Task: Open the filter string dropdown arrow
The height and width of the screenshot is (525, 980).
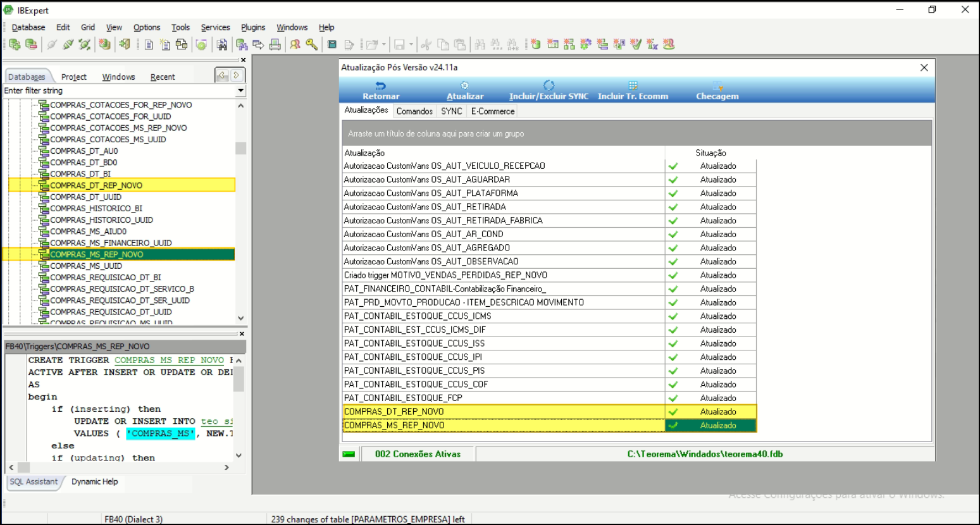Action: [240, 91]
